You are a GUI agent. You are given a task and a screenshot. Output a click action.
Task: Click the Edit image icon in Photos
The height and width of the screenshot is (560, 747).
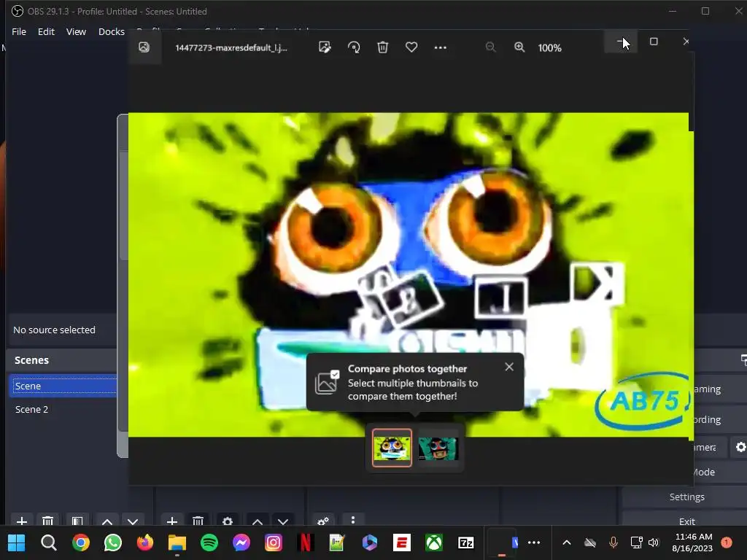click(325, 47)
